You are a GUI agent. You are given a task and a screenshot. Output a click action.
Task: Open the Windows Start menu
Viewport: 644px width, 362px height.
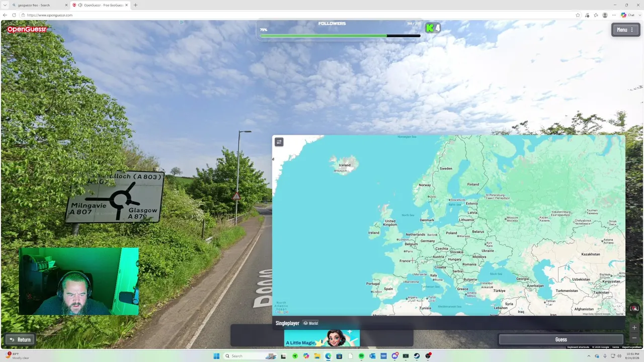tap(216, 356)
